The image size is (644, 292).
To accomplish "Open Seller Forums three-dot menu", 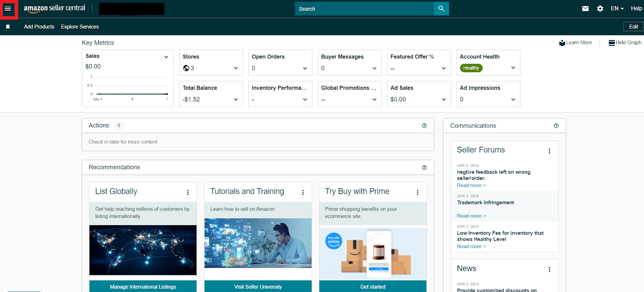I will (549, 151).
